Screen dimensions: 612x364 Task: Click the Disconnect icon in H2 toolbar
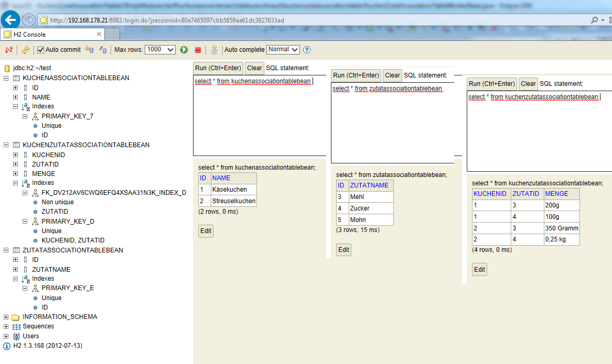[x=9, y=50]
